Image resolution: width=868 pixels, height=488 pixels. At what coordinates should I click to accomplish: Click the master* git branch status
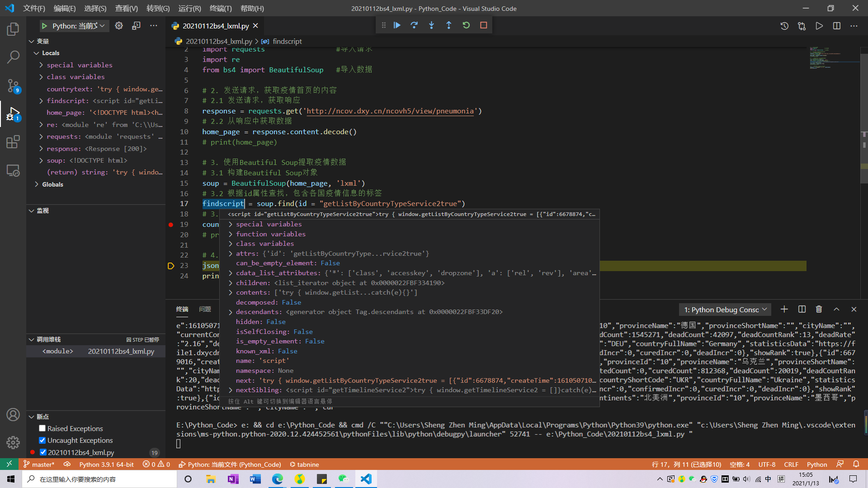pyautogui.click(x=39, y=465)
